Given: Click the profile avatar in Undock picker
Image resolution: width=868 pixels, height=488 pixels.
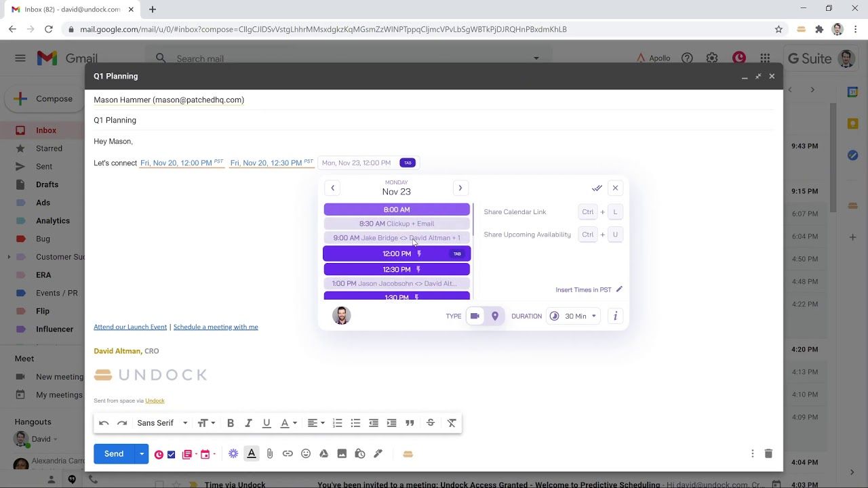Looking at the screenshot, I should click(x=341, y=315).
